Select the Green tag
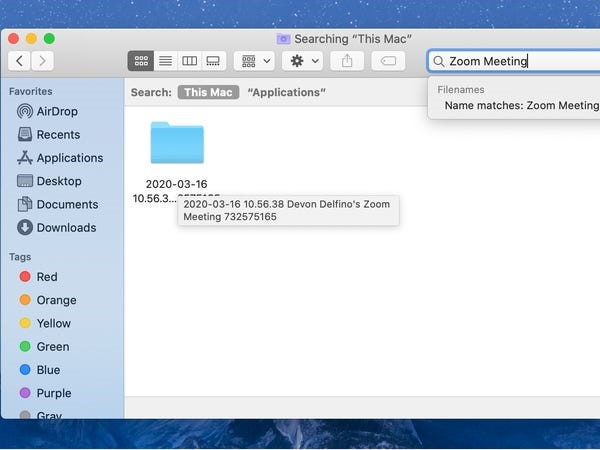 [44, 347]
